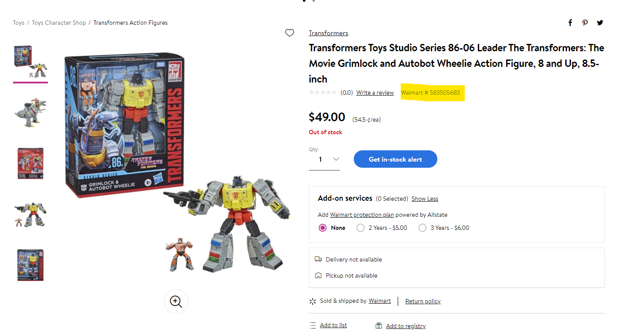Screen dimensions: 644x335
Task: Select the None protection plan option
Action: coord(322,228)
